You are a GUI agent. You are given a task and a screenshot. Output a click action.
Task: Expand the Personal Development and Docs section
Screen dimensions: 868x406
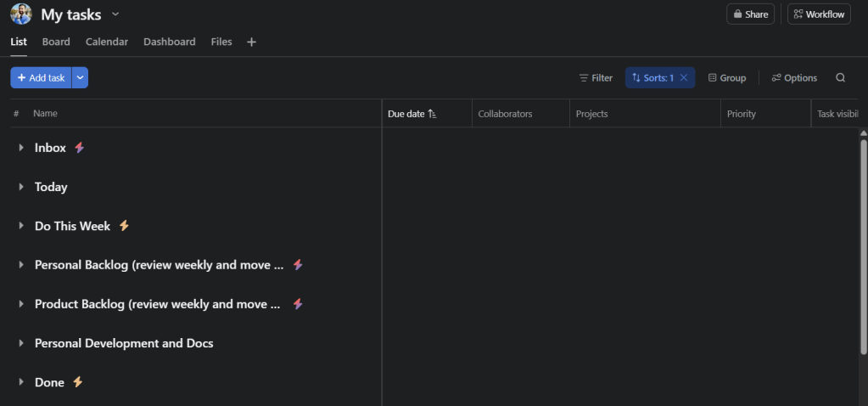(x=21, y=343)
